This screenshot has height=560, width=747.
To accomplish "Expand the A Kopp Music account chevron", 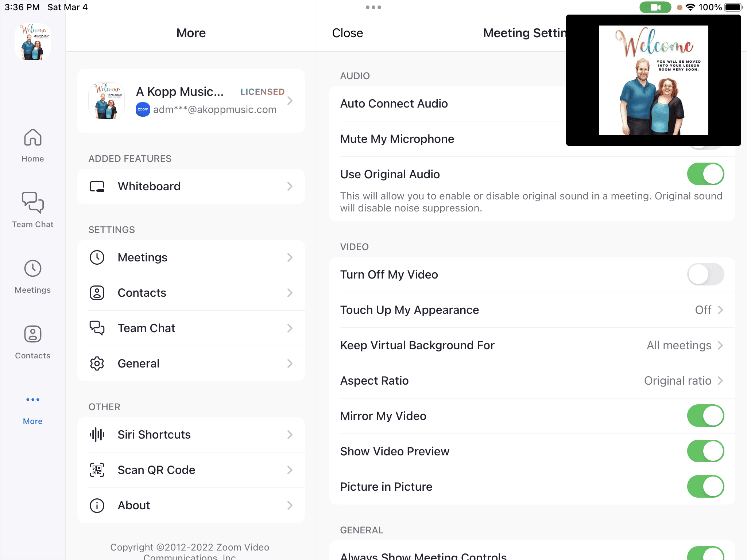I will click(x=290, y=101).
